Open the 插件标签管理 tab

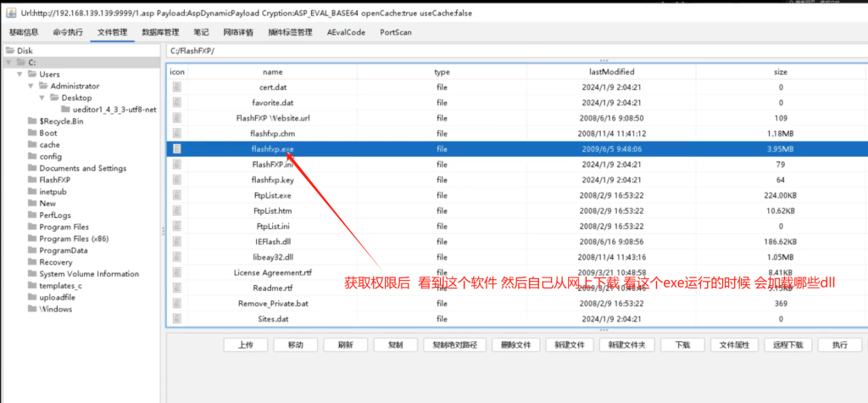(x=290, y=32)
